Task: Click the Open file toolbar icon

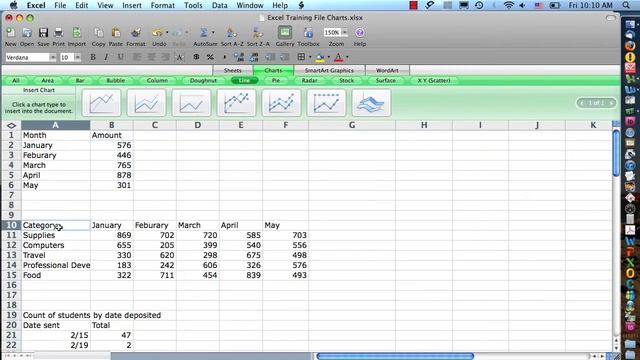Action: tap(27, 33)
